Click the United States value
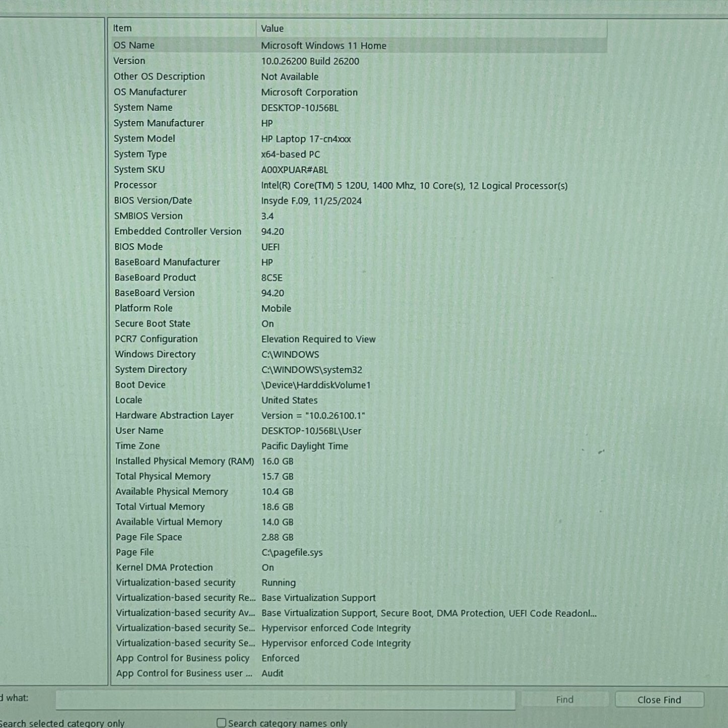 click(290, 401)
